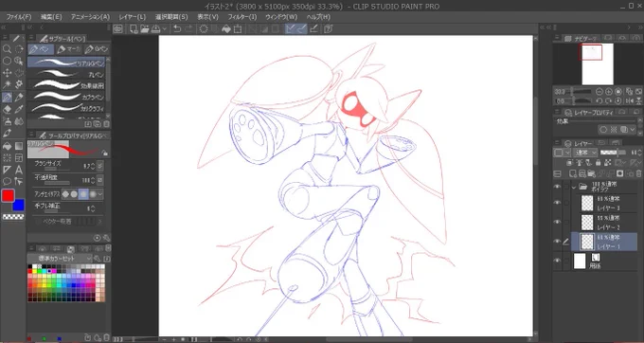Select the Ruler tool
The width and height of the screenshot is (644, 343).
(x=7, y=170)
